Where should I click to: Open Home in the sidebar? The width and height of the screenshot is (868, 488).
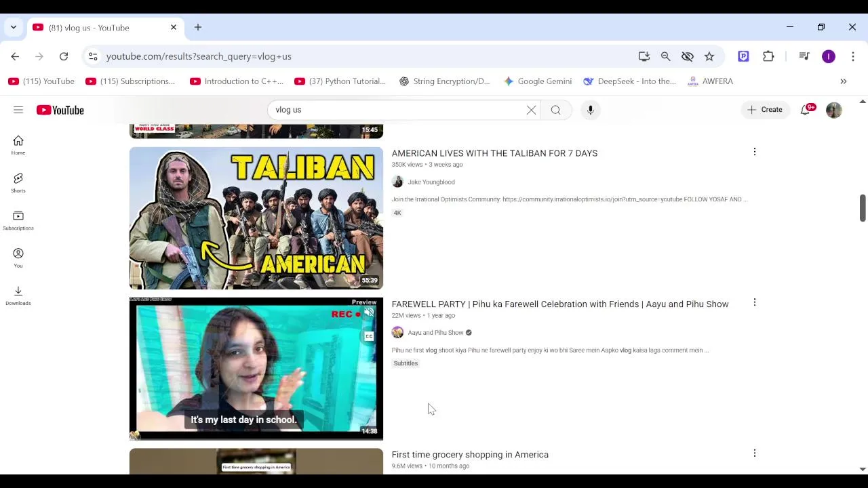click(x=18, y=145)
